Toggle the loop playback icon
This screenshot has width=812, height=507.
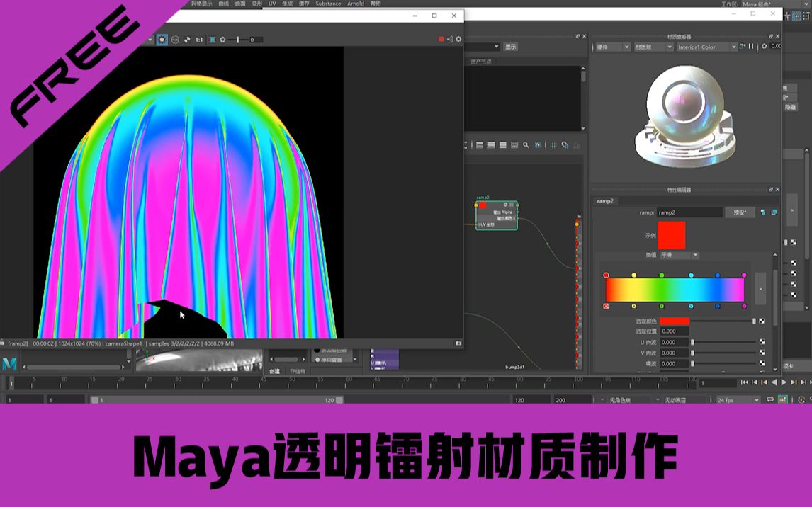pyautogui.click(x=770, y=399)
